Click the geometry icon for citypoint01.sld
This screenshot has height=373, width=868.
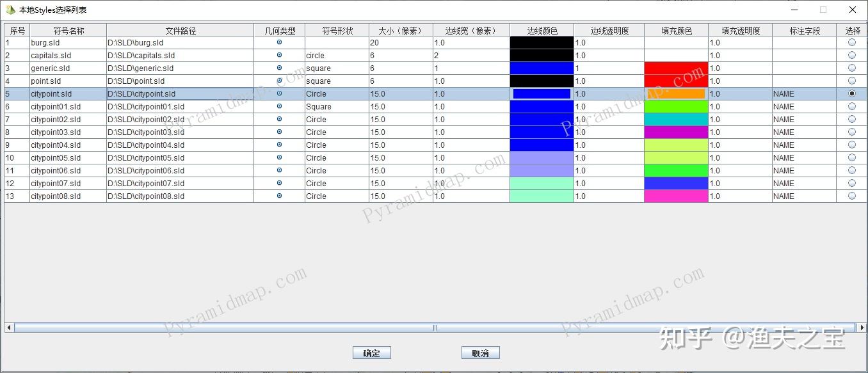pyautogui.click(x=278, y=106)
